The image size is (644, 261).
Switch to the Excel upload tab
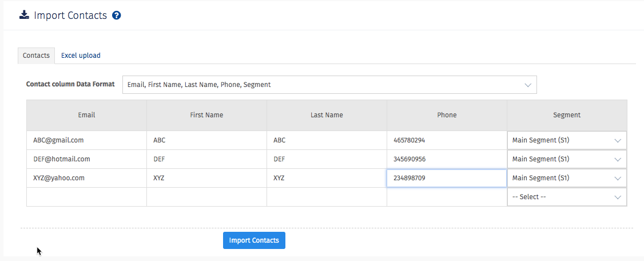pos(81,56)
